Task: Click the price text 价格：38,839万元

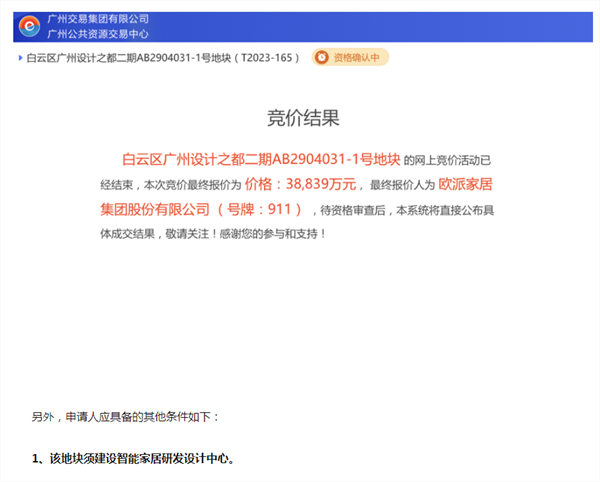Action: (300, 184)
